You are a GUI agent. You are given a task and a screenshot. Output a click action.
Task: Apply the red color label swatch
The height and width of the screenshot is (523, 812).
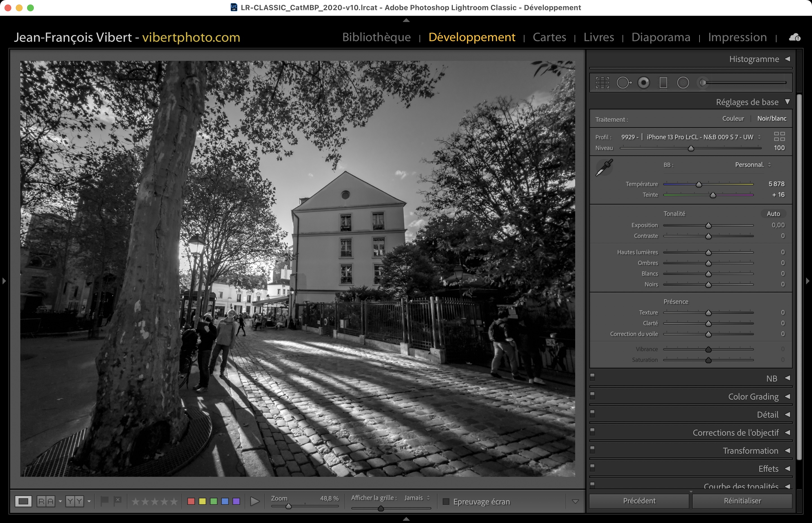(x=191, y=502)
